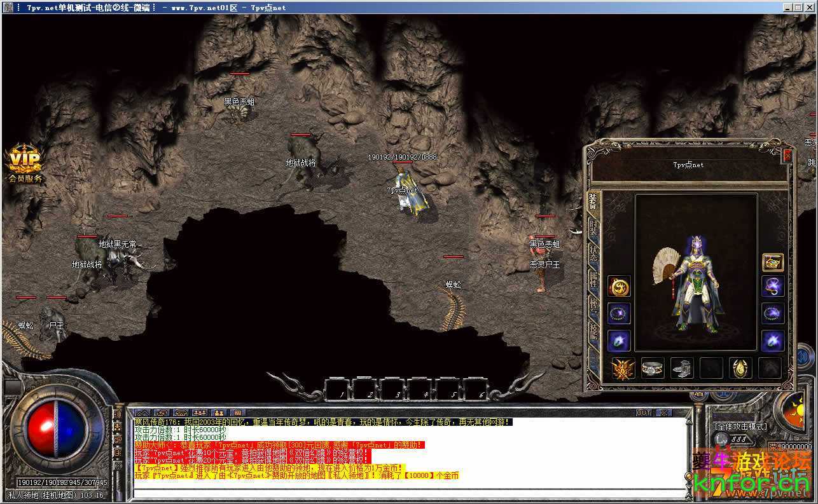
Task: Click the game window title bar icon
Action: [7, 7]
